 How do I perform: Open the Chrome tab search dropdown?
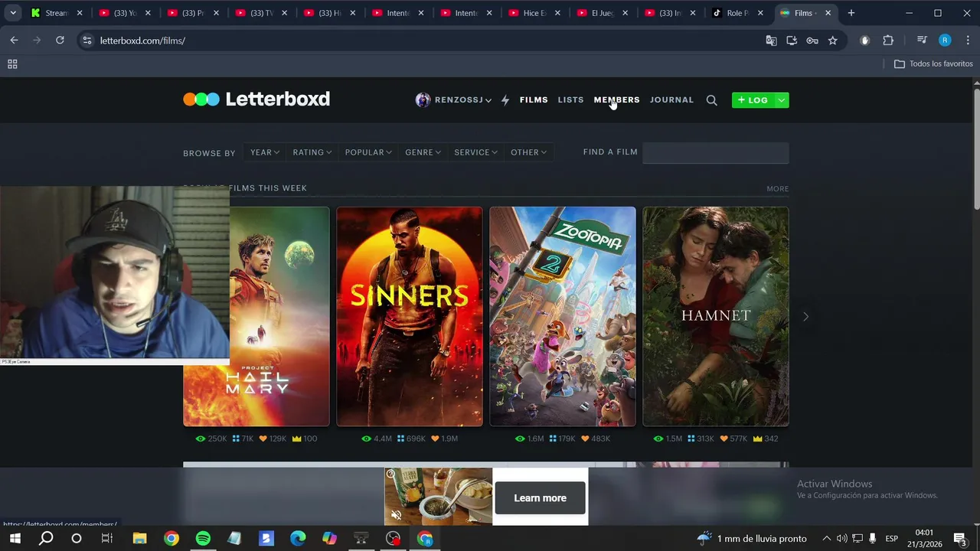pyautogui.click(x=13, y=13)
